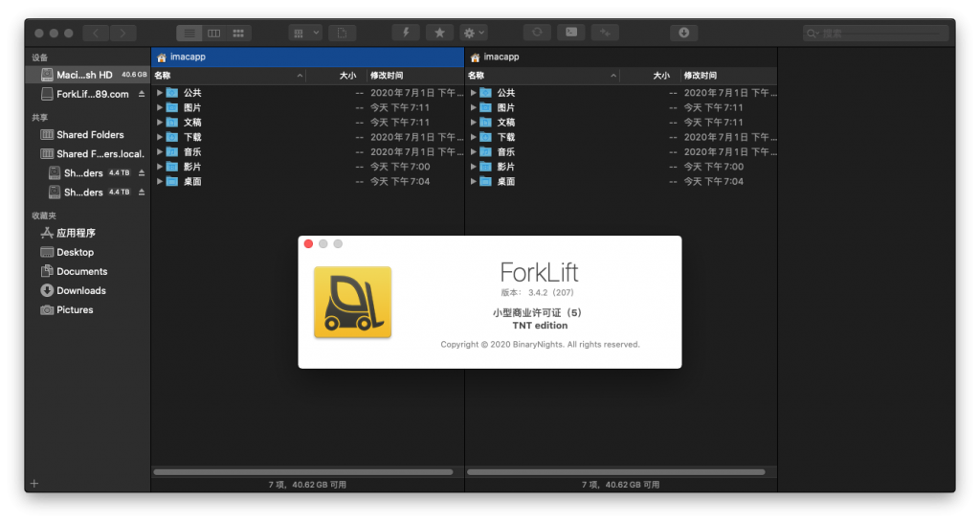Select ForkLif...89.com drive in sidebar
The height and width of the screenshot is (523, 980).
[86, 94]
